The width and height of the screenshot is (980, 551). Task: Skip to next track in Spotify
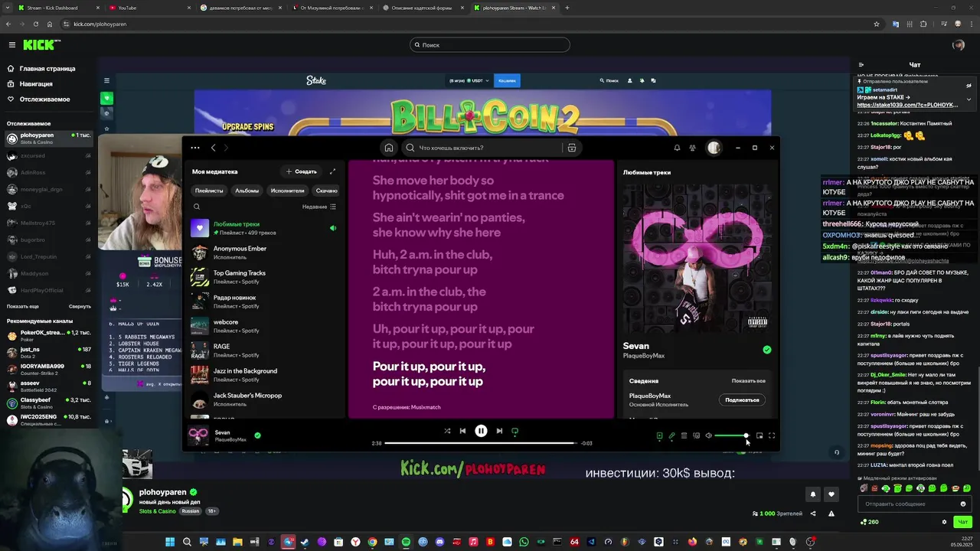click(499, 431)
